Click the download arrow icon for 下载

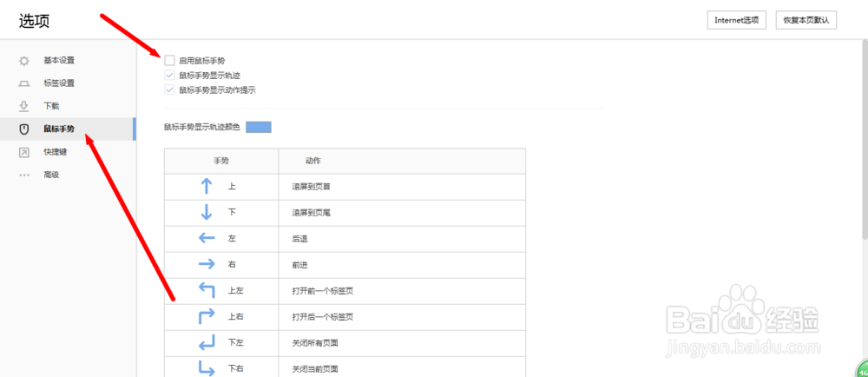(x=23, y=106)
